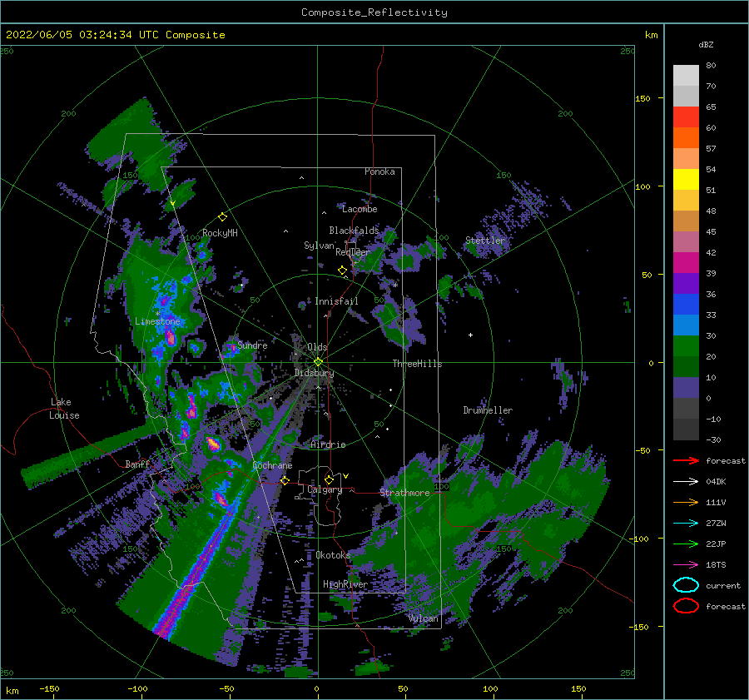Click the red forecast arrow in legend

[x=686, y=460]
